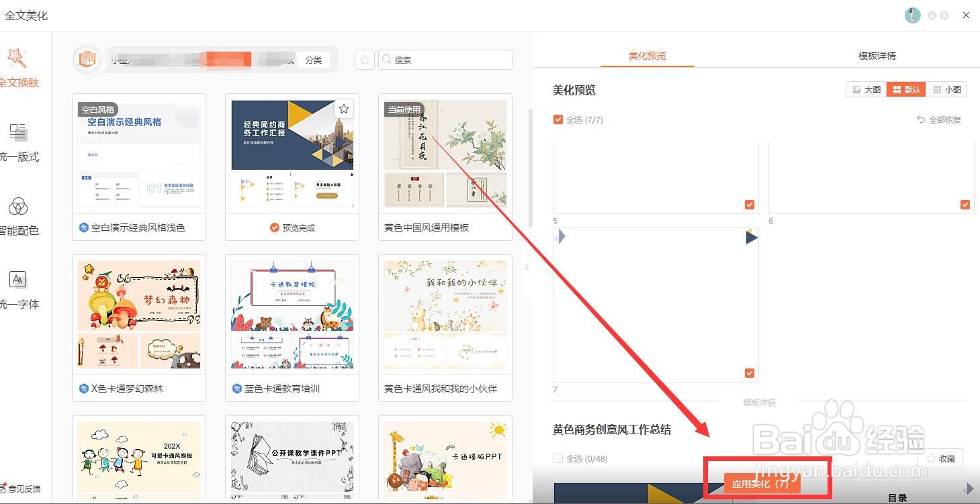Switch preview to 大图 view

(x=866, y=89)
